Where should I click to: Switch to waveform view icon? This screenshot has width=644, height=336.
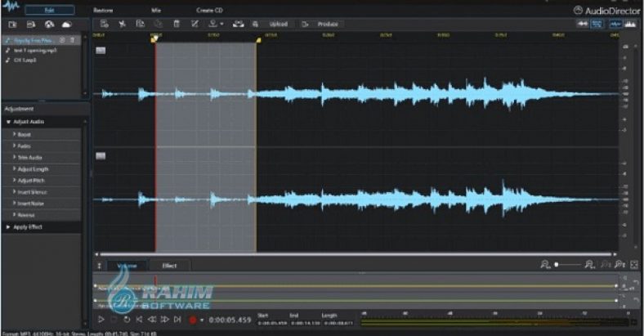615,25
